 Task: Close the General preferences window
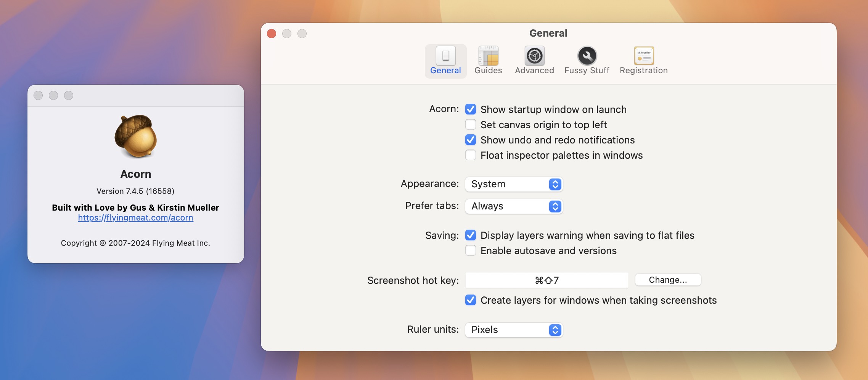(272, 34)
